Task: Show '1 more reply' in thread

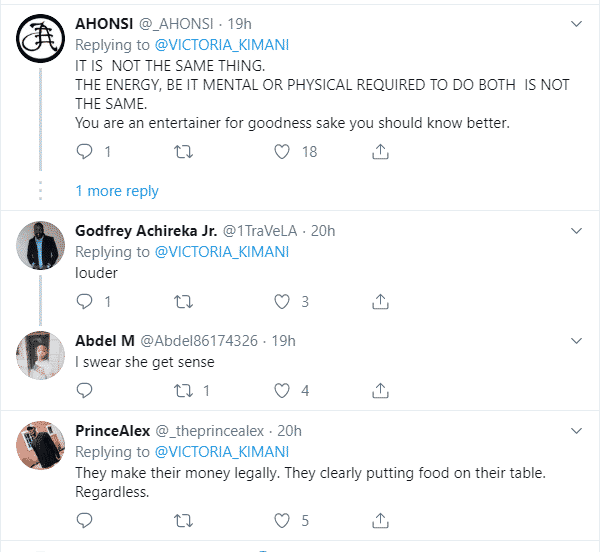Action: coord(117,191)
